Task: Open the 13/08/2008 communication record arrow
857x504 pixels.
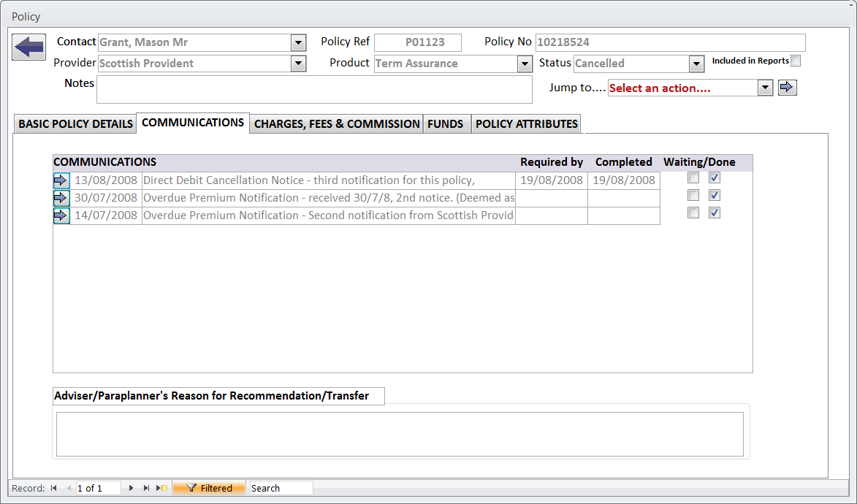Action: [x=61, y=180]
